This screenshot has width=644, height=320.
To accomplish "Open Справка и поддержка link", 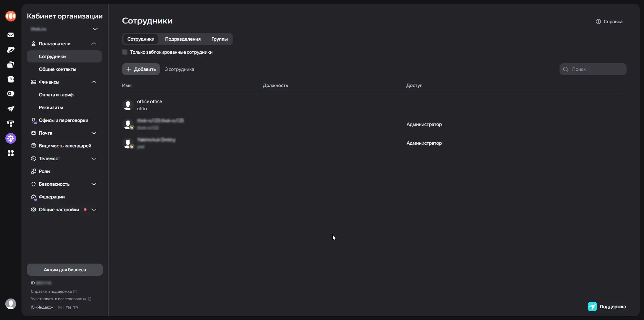I will [x=54, y=291].
